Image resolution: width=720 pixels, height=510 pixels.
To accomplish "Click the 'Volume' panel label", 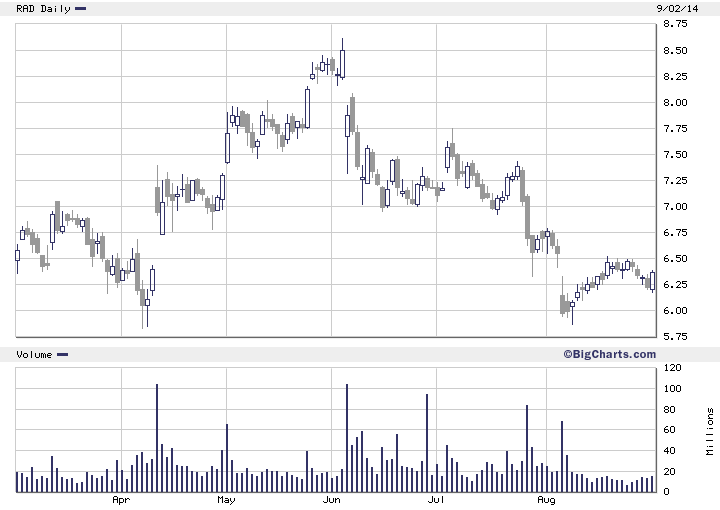I will pos(34,354).
